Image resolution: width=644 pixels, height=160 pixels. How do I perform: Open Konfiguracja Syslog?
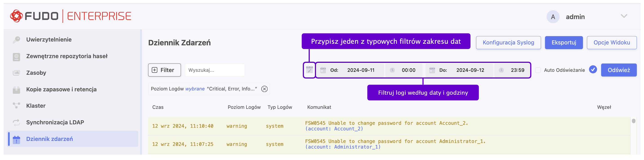(508, 43)
